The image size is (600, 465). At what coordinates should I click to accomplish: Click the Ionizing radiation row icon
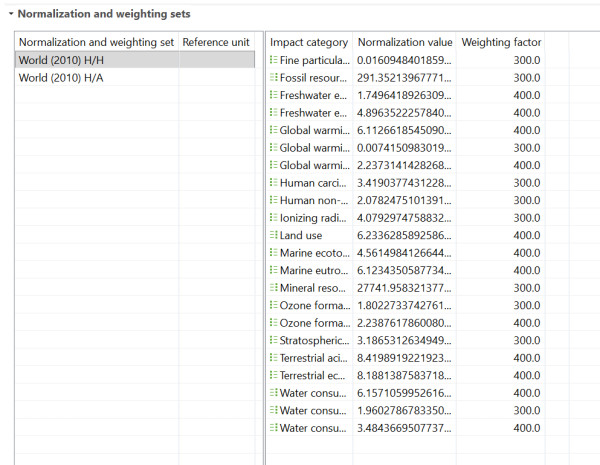click(273, 217)
